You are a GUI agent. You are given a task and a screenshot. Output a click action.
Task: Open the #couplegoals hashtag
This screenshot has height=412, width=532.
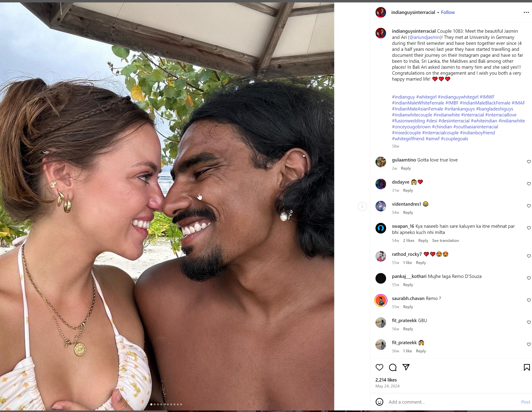tap(454, 139)
